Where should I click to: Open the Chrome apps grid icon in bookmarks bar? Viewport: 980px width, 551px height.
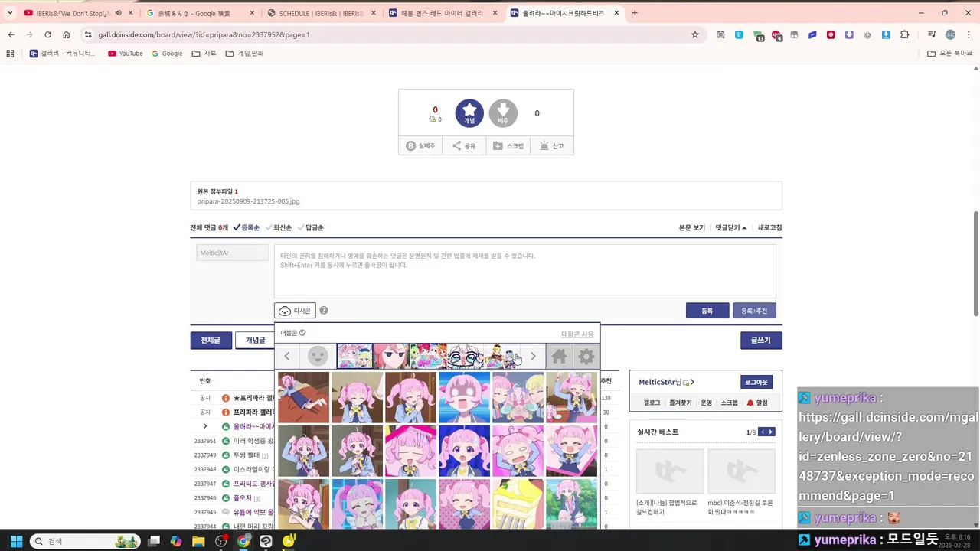tap(10, 54)
